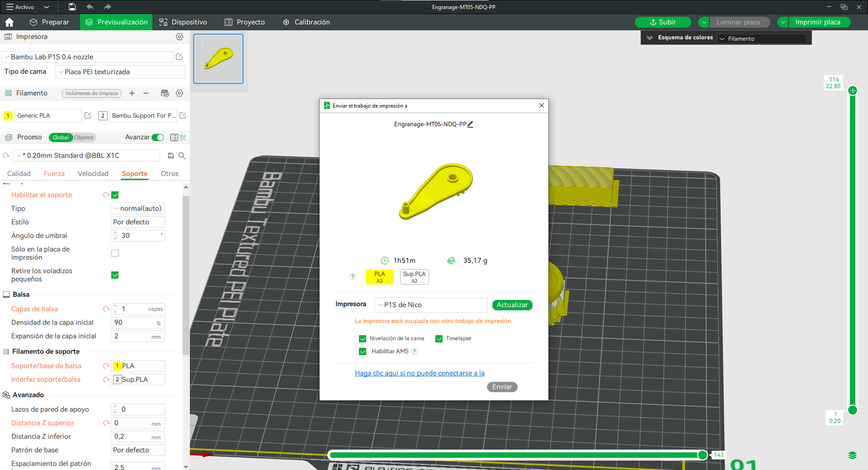
Task: Edit Generic PLA filament preset icon
Action: pos(88,115)
